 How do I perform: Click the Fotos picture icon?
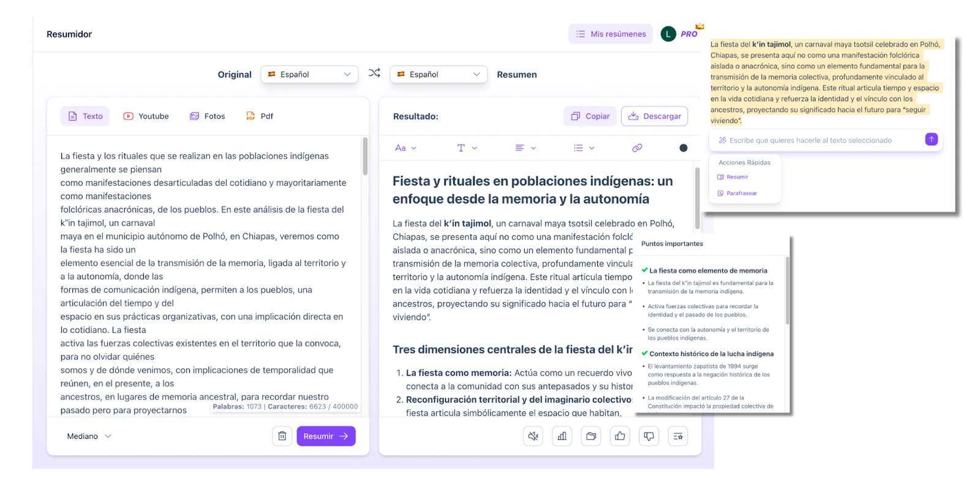(194, 116)
